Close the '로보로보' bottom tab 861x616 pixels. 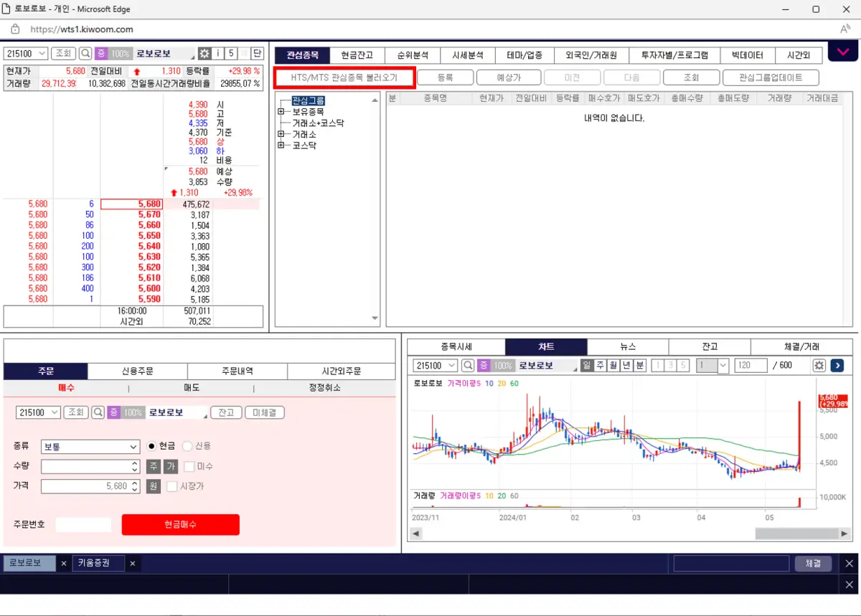63,564
